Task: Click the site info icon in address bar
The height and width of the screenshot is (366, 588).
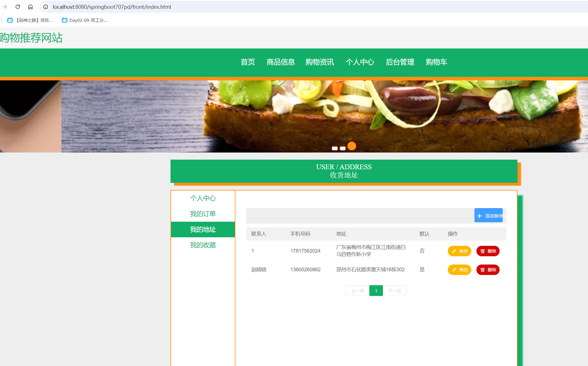Action: coord(46,7)
